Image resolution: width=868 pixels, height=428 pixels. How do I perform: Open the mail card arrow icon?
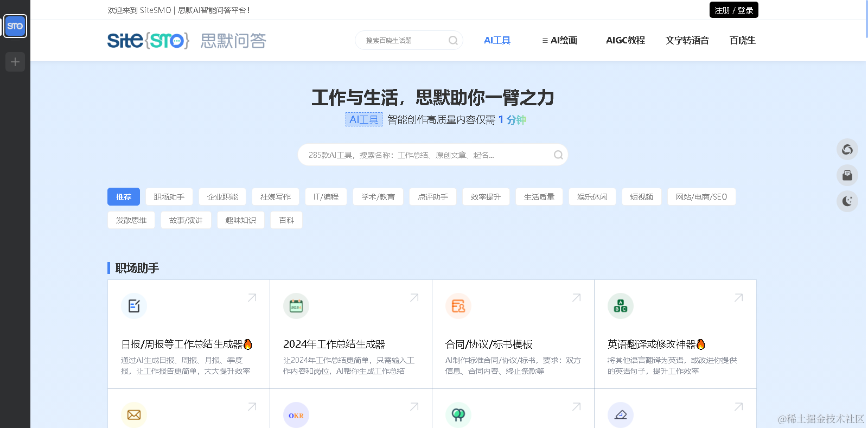[x=252, y=407]
